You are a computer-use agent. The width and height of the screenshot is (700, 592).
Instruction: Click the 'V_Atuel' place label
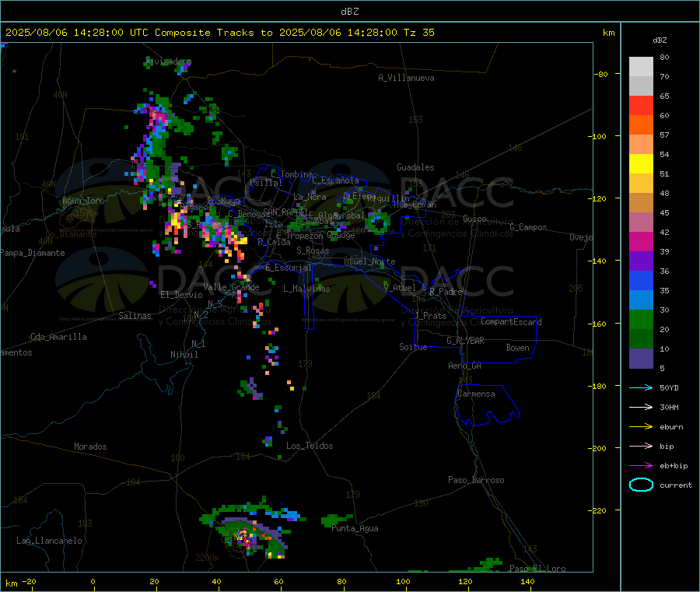click(400, 288)
